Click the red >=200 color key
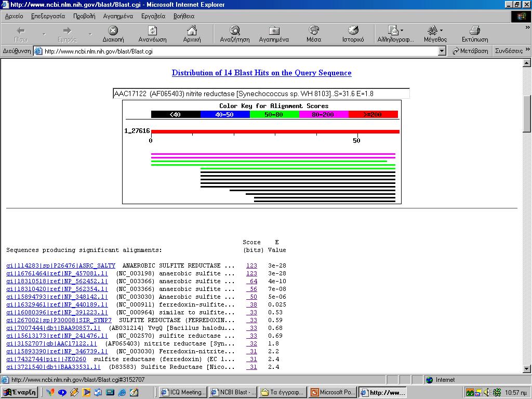The height and width of the screenshot is (399, 532). click(373, 115)
